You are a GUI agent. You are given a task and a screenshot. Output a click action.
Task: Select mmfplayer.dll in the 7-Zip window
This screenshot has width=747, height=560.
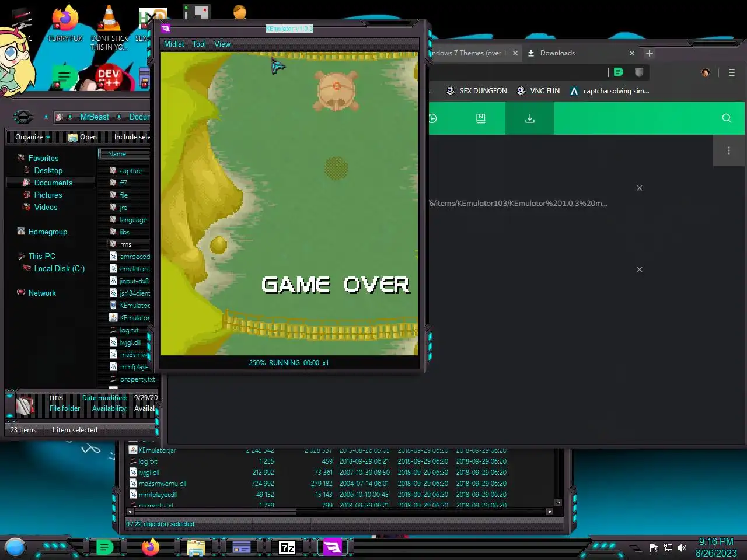point(158,495)
